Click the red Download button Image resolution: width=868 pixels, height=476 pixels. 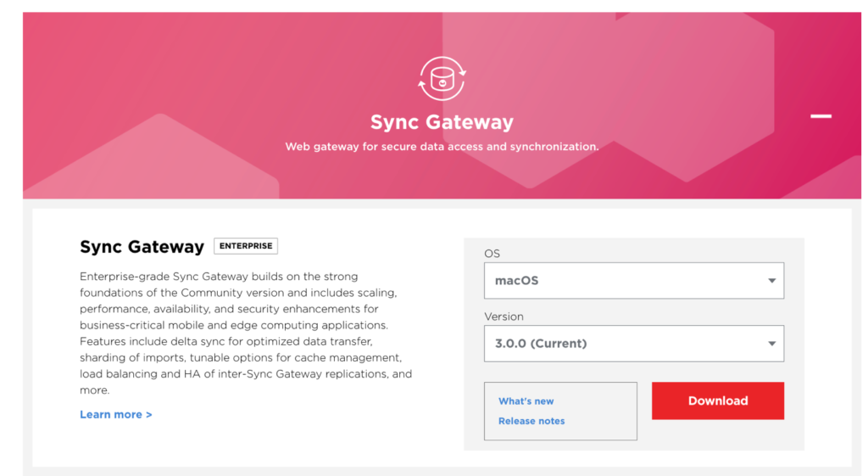717,400
